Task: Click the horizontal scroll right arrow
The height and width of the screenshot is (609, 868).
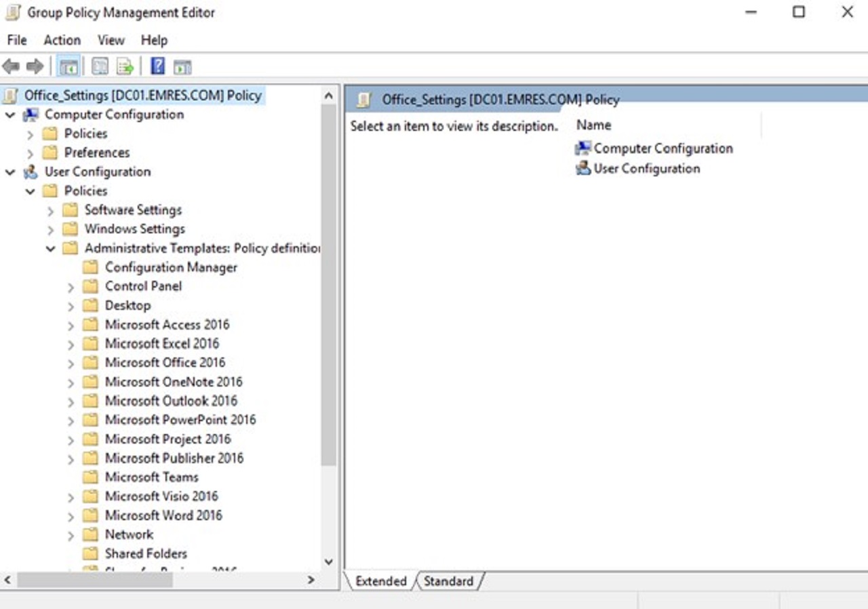Action: (311, 581)
